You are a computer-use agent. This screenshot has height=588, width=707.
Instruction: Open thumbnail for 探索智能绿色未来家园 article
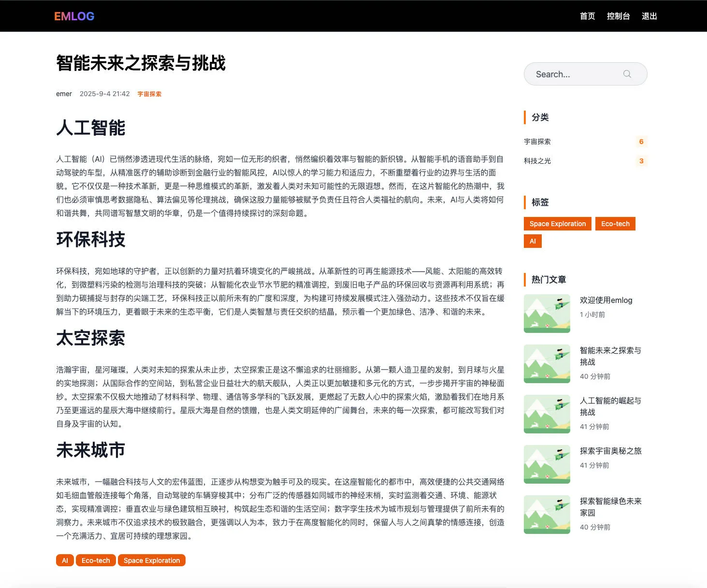point(547,515)
